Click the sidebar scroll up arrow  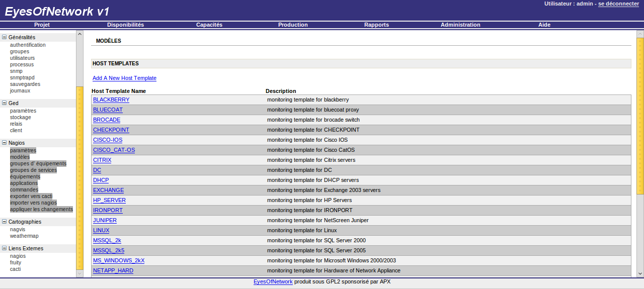[x=79, y=34]
